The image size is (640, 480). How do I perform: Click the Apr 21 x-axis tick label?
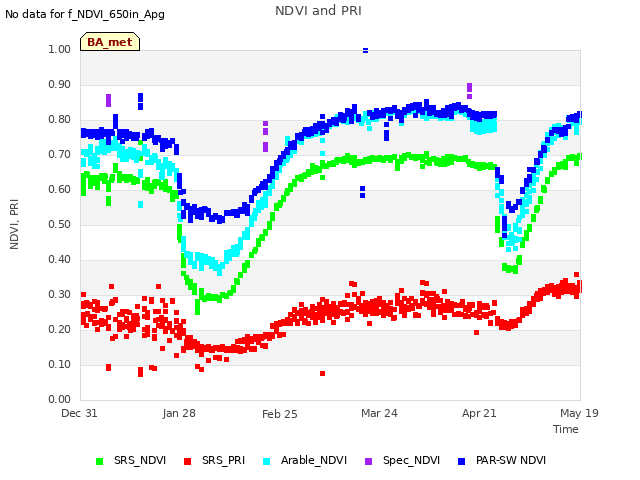click(x=479, y=413)
